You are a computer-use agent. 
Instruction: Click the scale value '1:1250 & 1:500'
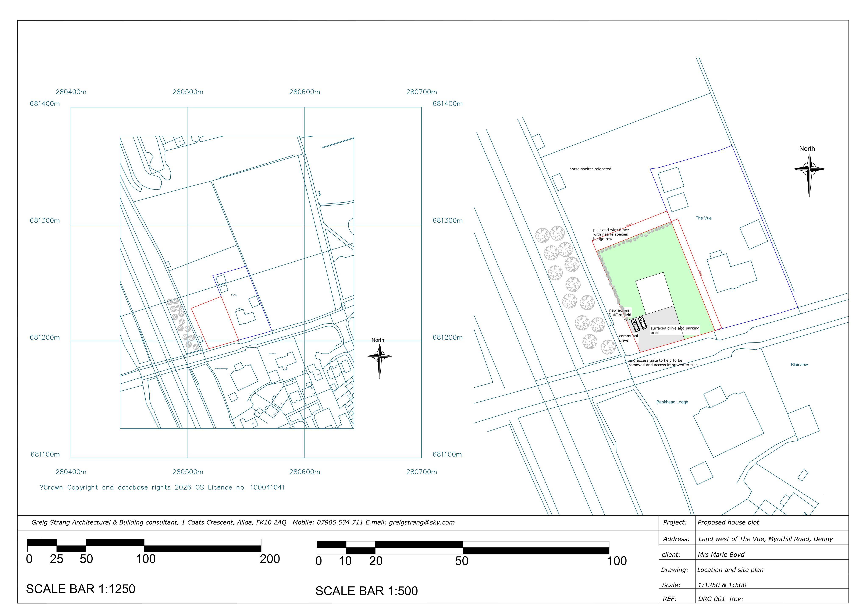722,585
